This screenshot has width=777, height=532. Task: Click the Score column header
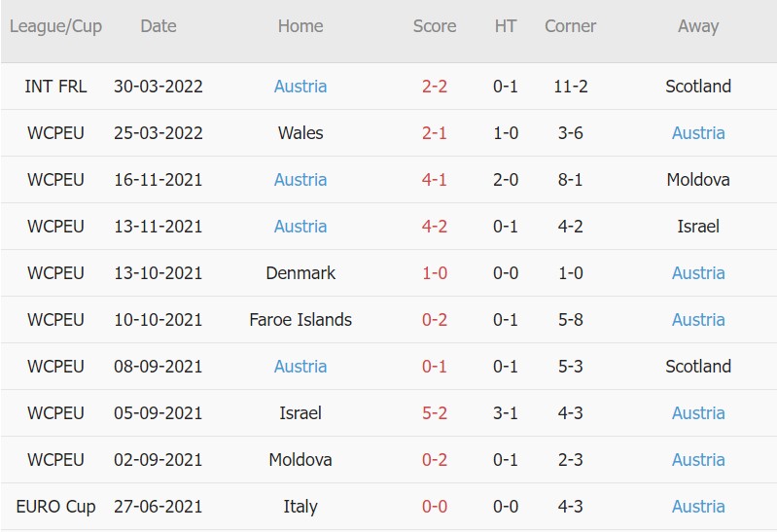pos(435,26)
